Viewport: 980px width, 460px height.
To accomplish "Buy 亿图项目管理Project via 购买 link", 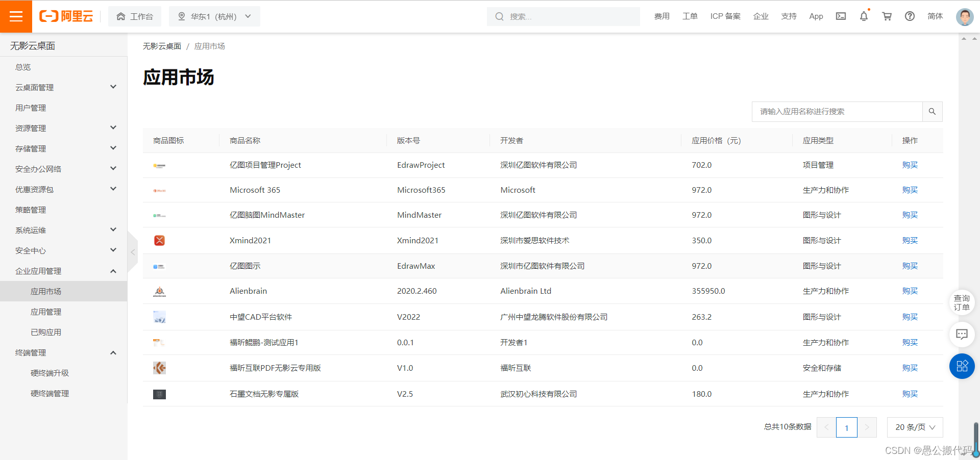I will tap(910, 165).
